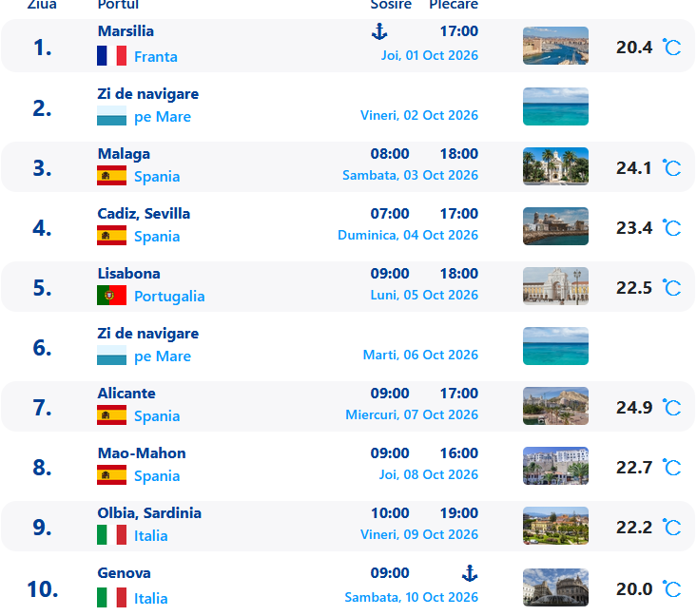Screen dimensions: 697x616
Task: Select the Mao-Mahon port name
Action: 142,453
